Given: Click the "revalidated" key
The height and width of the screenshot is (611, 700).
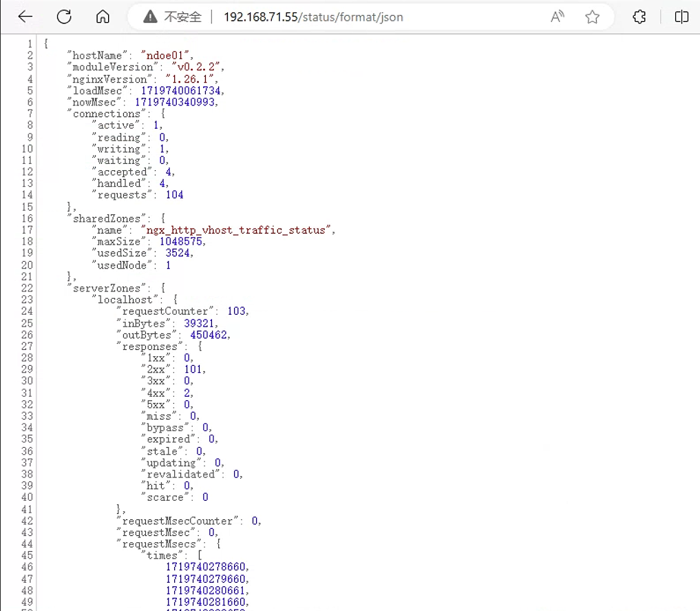Looking at the screenshot, I should pos(181,475).
